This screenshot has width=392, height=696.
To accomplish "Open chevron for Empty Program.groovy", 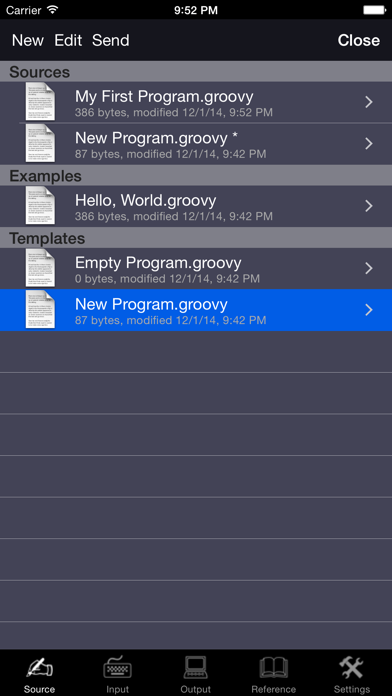I will [368, 268].
